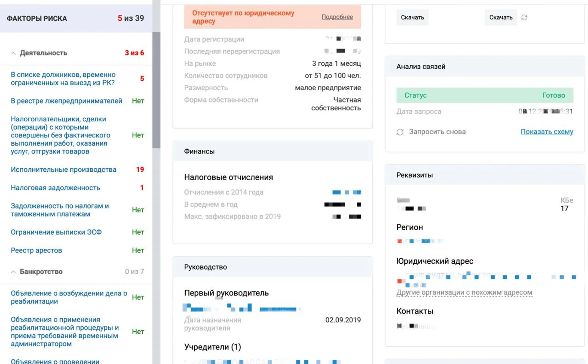The width and height of the screenshot is (588, 364).
Task: Open Задолженность по налогам и таможенным платежам
Action: (x=60, y=210)
